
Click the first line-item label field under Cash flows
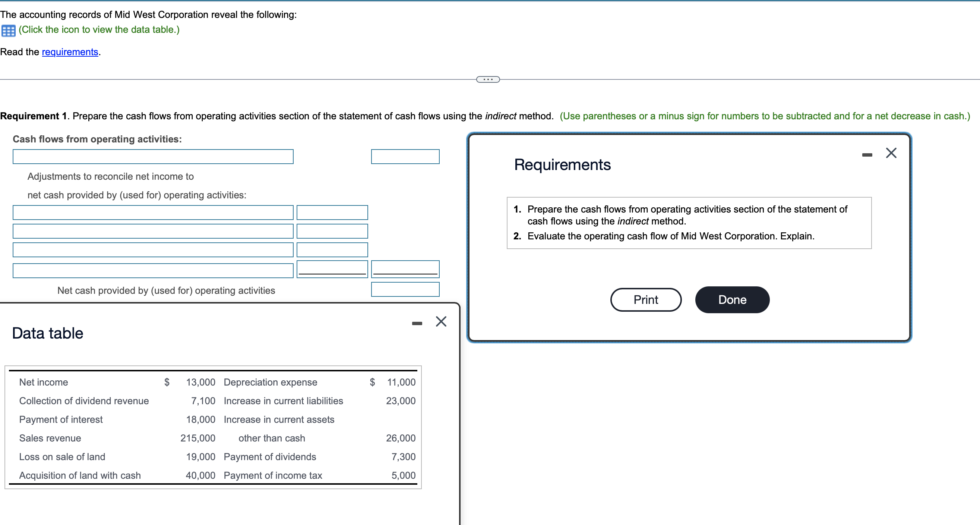[153, 157]
